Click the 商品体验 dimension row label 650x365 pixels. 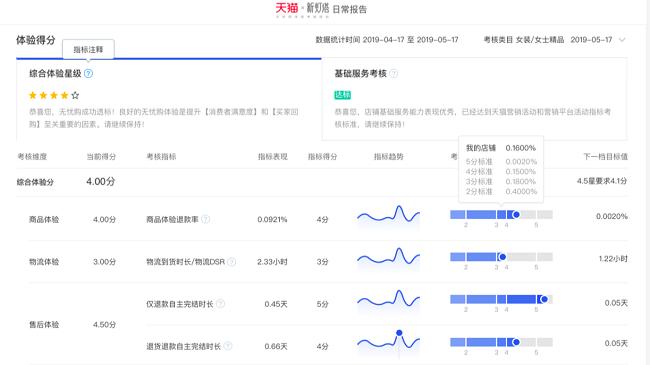44,219
